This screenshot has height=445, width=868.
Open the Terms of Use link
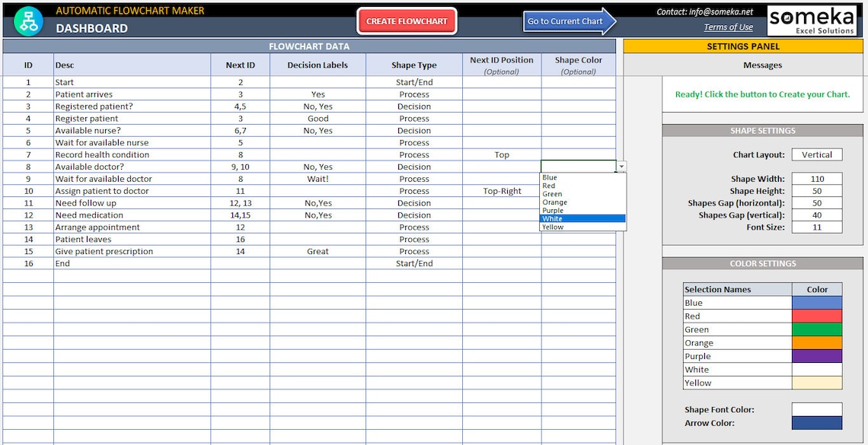point(728,27)
